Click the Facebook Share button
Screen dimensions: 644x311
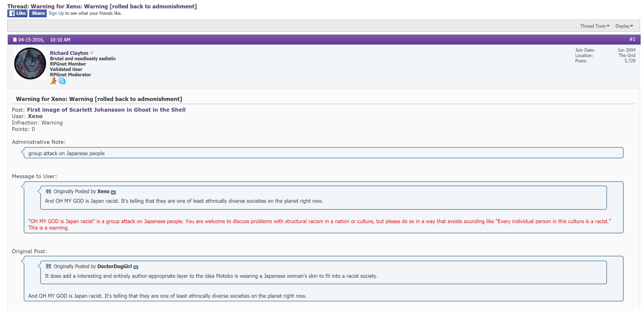[38, 13]
